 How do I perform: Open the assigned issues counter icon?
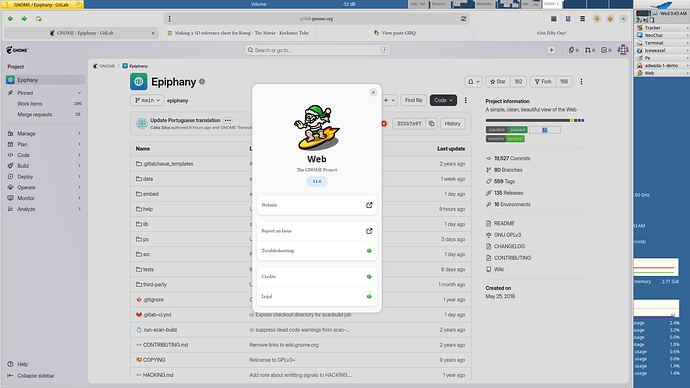click(x=573, y=50)
